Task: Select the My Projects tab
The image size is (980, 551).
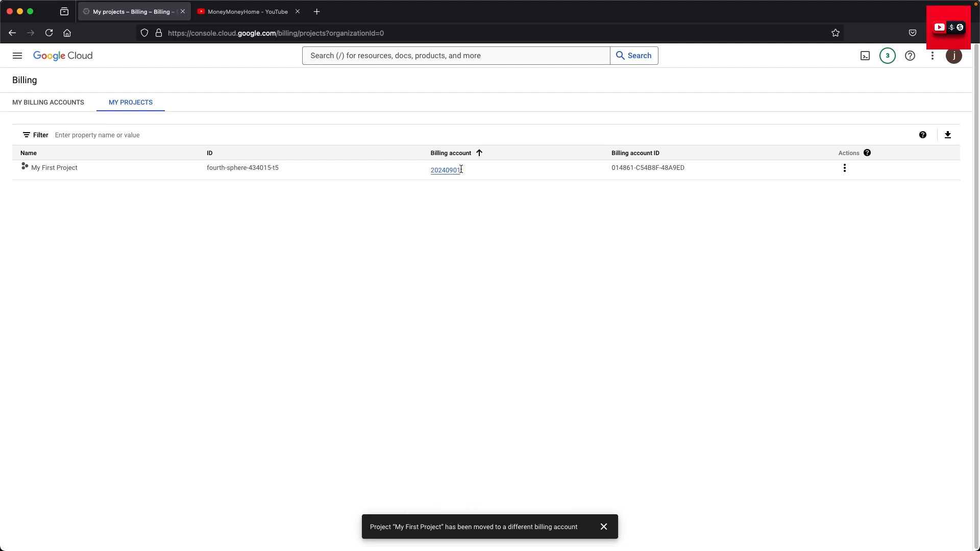Action: [131, 102]
